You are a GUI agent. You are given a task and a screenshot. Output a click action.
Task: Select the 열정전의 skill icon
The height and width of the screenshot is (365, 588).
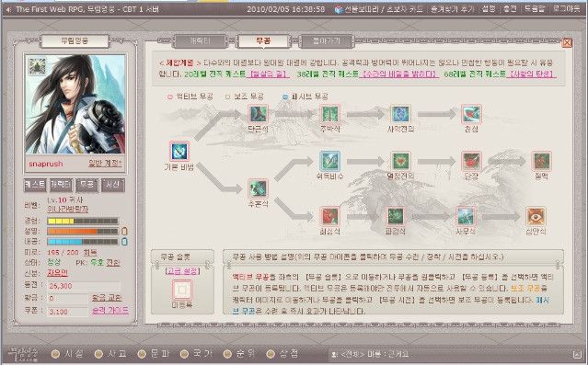click(400, 161)
